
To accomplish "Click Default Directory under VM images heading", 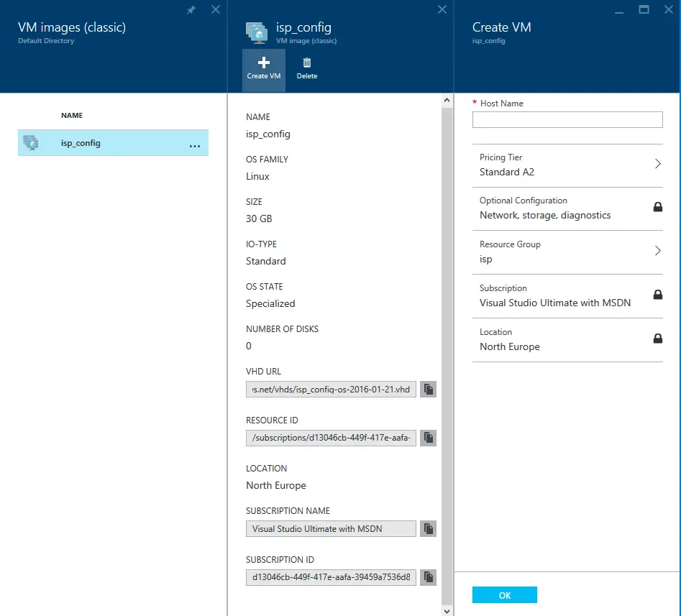I will 44,42.
